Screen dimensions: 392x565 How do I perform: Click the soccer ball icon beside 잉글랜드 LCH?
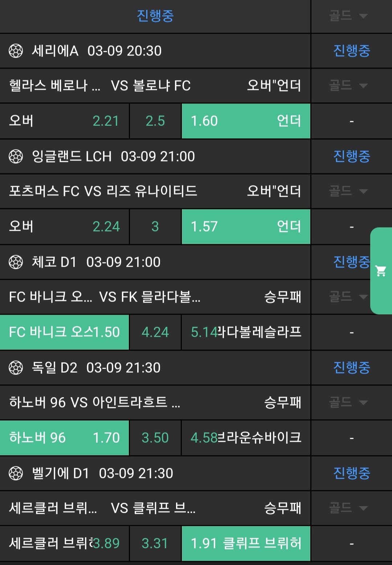[16, 156]
